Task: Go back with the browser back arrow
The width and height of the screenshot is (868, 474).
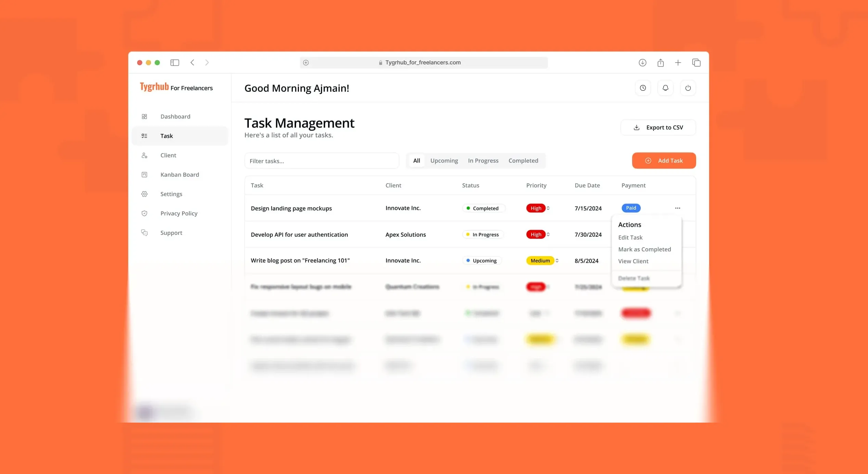Action: click(x=192, y=62)
